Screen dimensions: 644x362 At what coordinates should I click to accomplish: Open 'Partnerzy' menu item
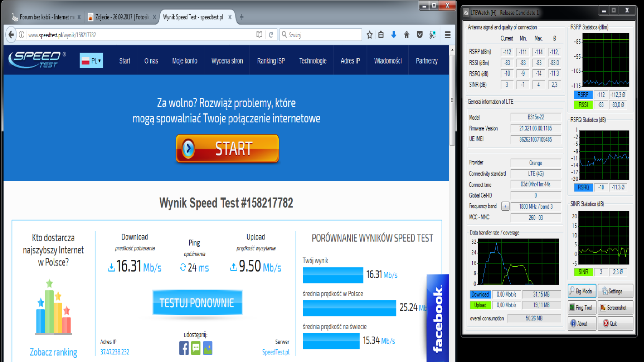click(x=427, y=61)
